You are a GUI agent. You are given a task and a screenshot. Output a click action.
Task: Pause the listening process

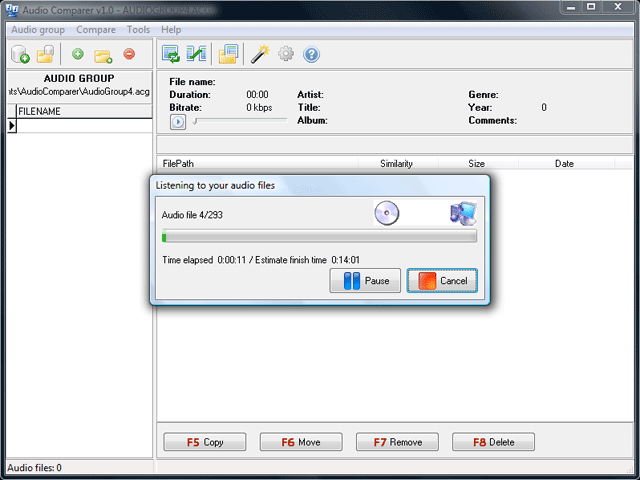point(365,280)
